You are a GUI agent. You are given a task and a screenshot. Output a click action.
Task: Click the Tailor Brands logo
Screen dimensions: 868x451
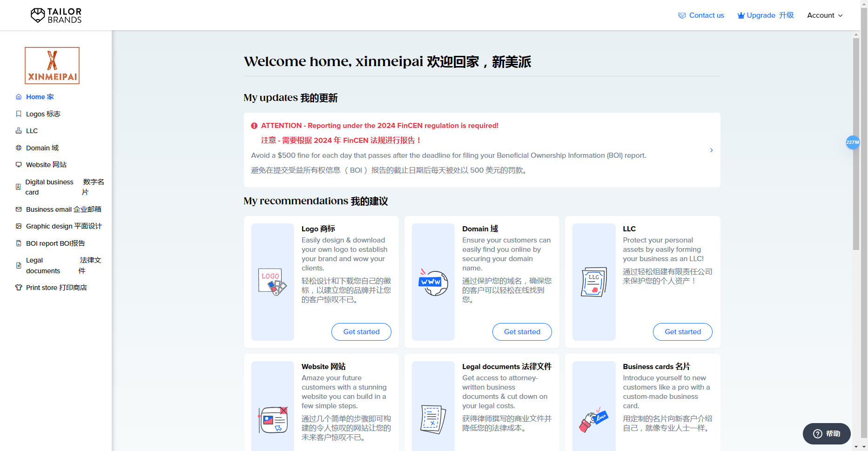pyautogui.click(x=56, y=15)
